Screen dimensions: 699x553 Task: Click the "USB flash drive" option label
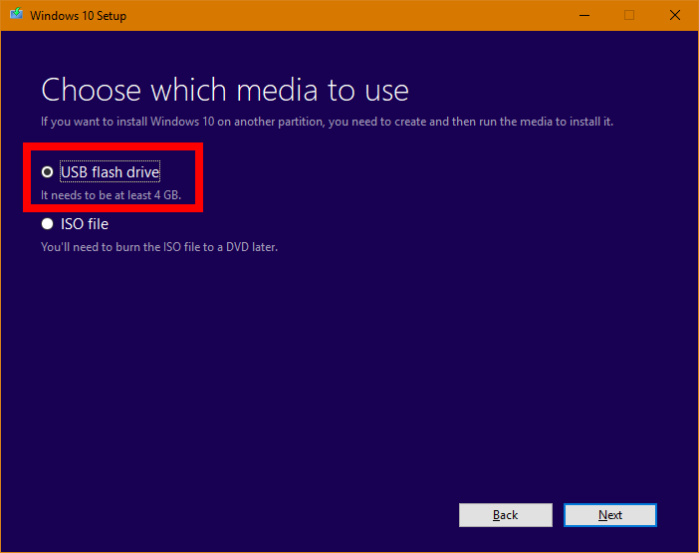109,172
